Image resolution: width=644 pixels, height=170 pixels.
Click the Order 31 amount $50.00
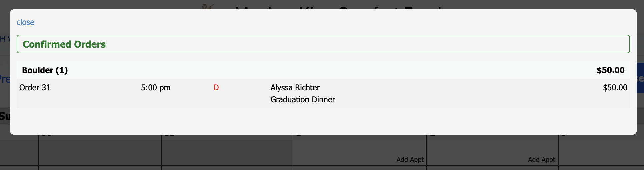615,88
